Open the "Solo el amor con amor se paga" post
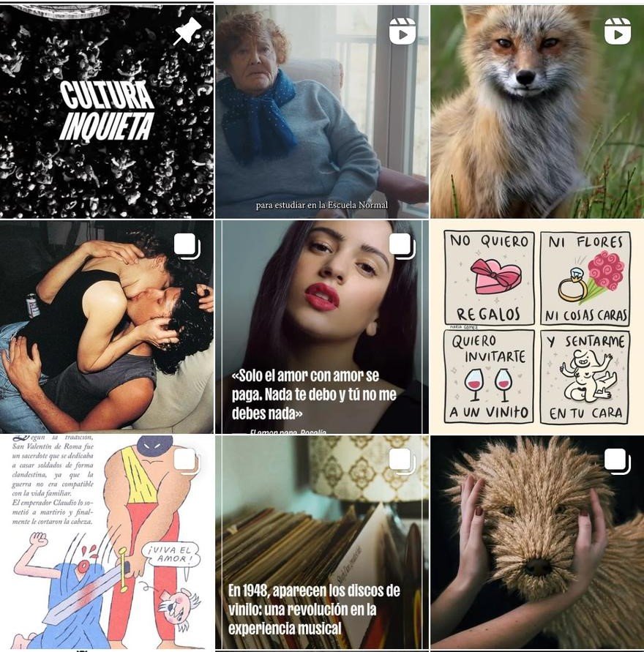644x652 pixels. 322,327
